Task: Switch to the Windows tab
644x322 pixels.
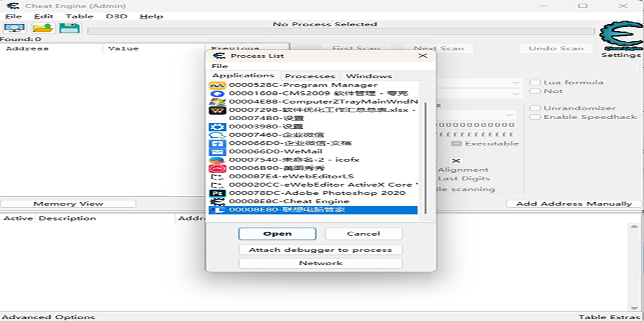Action: [369, 76]
